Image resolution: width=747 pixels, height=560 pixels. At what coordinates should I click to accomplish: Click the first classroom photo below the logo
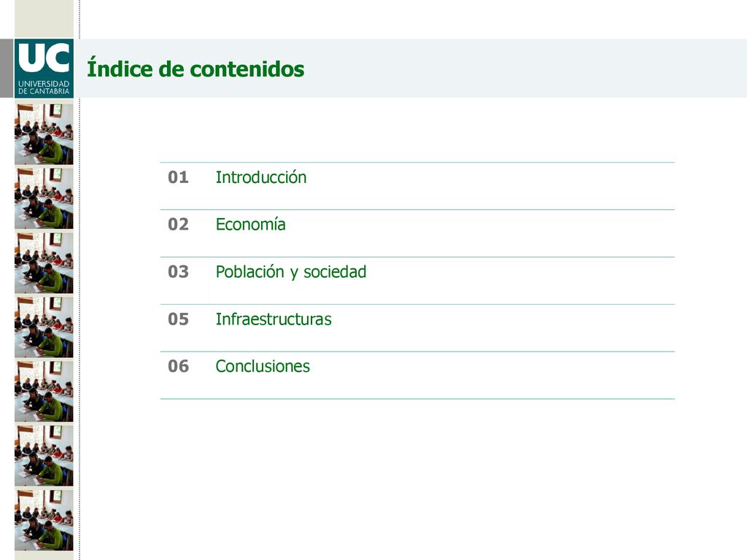click(44, 134)
